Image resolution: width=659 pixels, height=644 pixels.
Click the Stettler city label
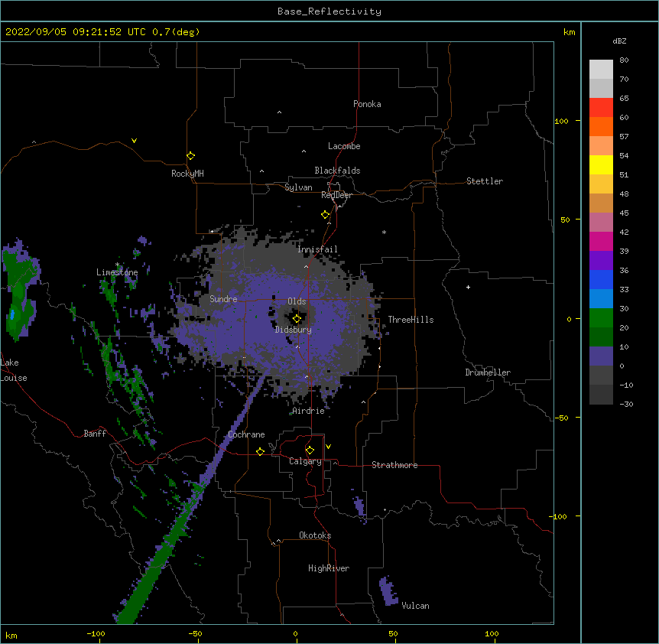point(485,181)
